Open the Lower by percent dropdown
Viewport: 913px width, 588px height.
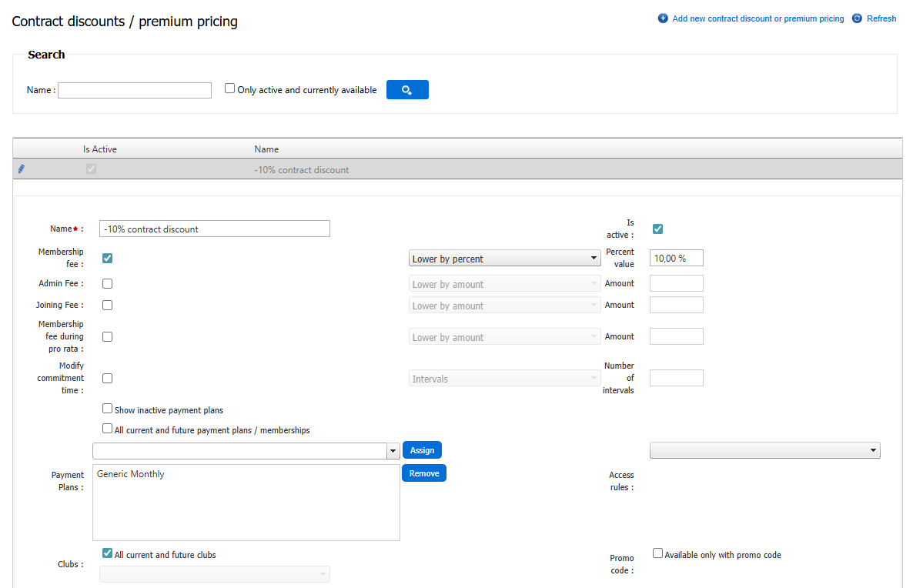coord(504,259)
